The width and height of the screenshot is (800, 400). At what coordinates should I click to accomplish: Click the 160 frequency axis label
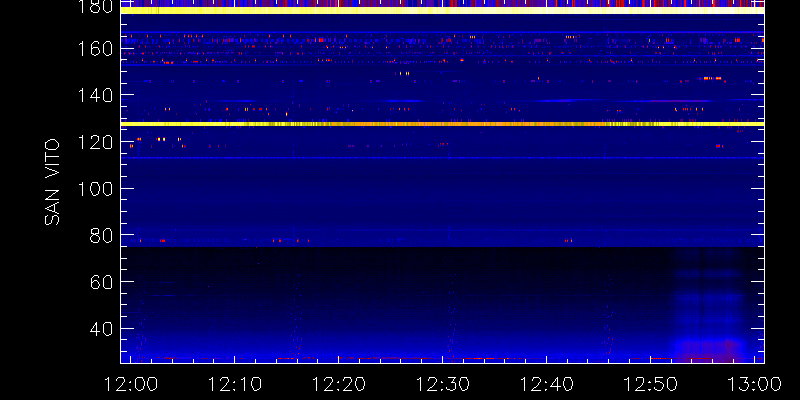coord(93,50)
